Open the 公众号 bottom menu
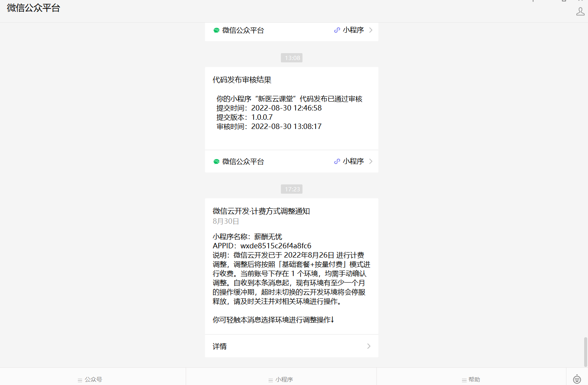588x385 pixels. (93, 376)
